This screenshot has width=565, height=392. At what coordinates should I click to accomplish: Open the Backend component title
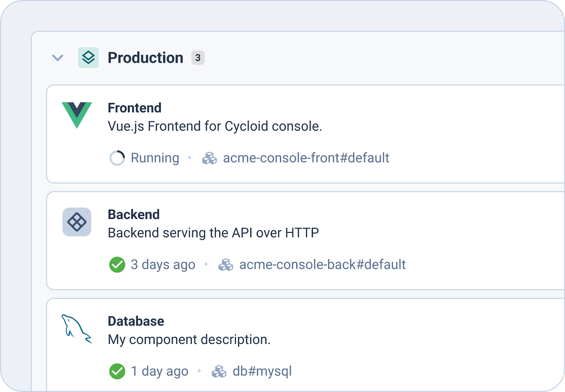pyautogui.click(x=133, y=215)
